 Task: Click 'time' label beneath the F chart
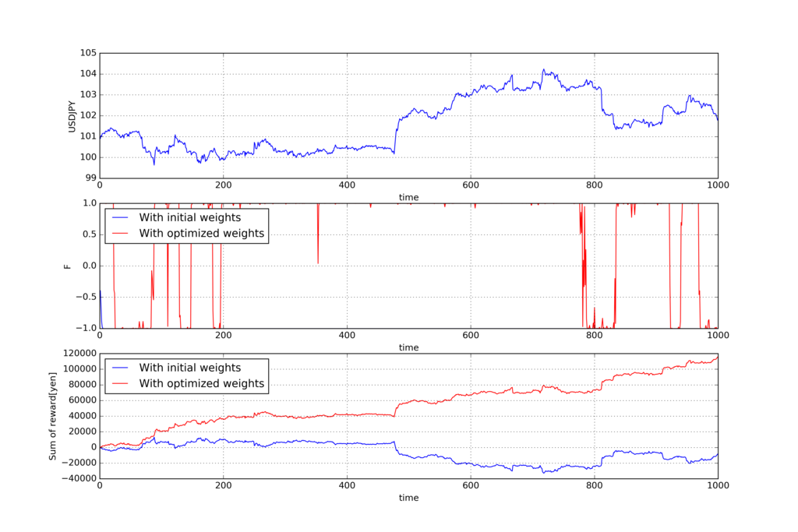[408, 347]
